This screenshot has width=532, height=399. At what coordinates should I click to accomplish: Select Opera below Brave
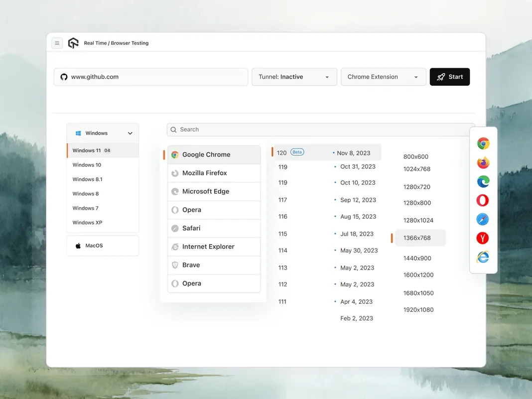point(214,283)
